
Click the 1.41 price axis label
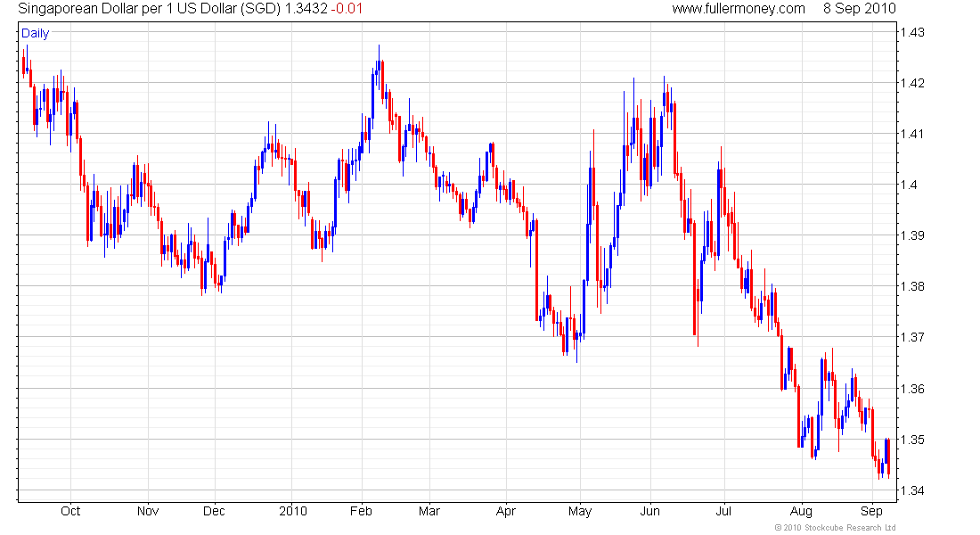point(912,133)
